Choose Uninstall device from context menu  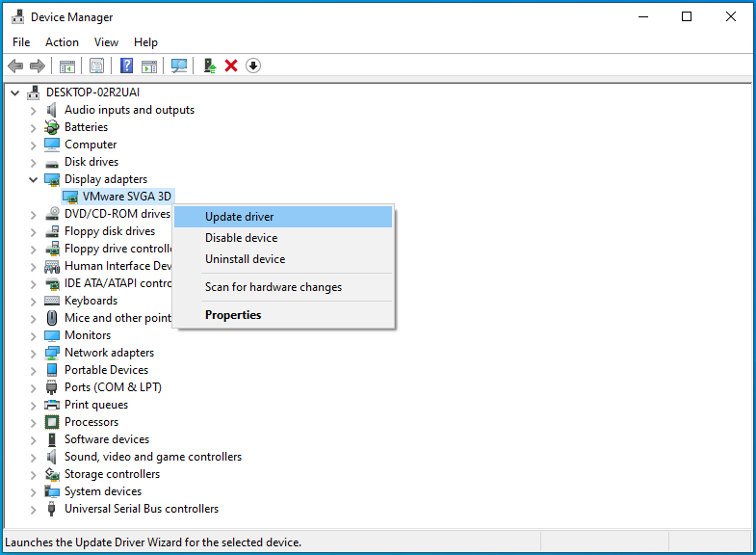[x=245, y=259]
